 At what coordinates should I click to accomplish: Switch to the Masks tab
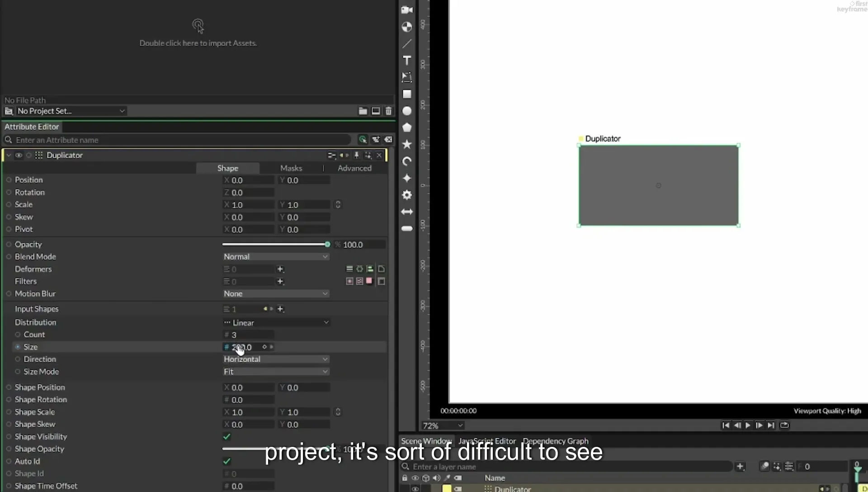(x=291, y=168)
